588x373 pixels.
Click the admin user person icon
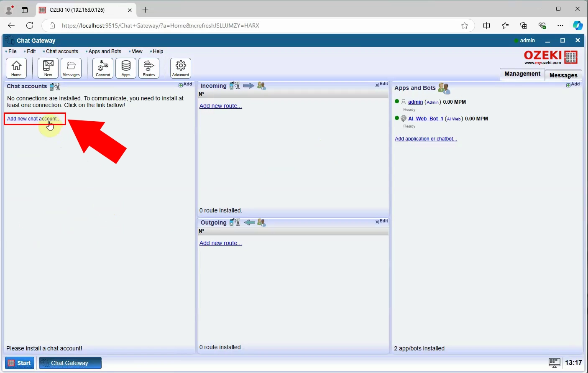(x=404, y=102)
